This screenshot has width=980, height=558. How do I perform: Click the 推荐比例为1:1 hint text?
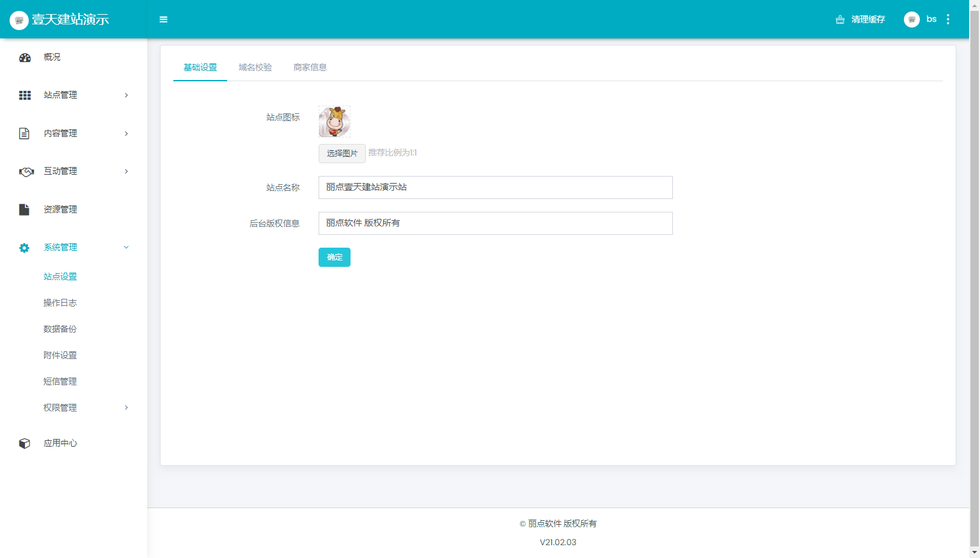pos(392,153)
